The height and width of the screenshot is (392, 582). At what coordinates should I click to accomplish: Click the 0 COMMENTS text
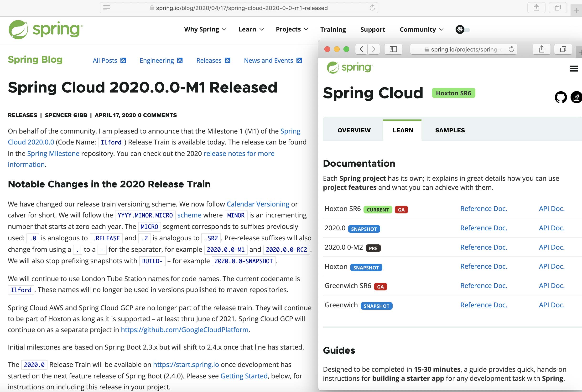point(157,115)
